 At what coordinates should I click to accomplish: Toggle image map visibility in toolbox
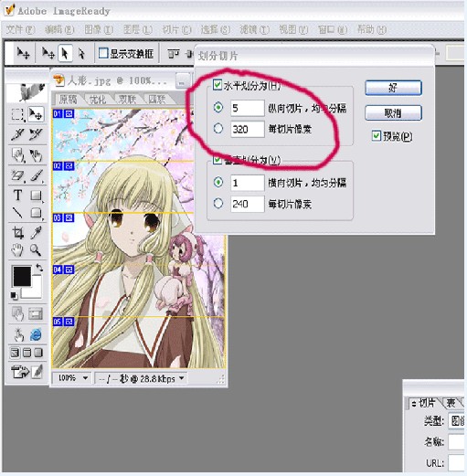(x=17, y=314)
